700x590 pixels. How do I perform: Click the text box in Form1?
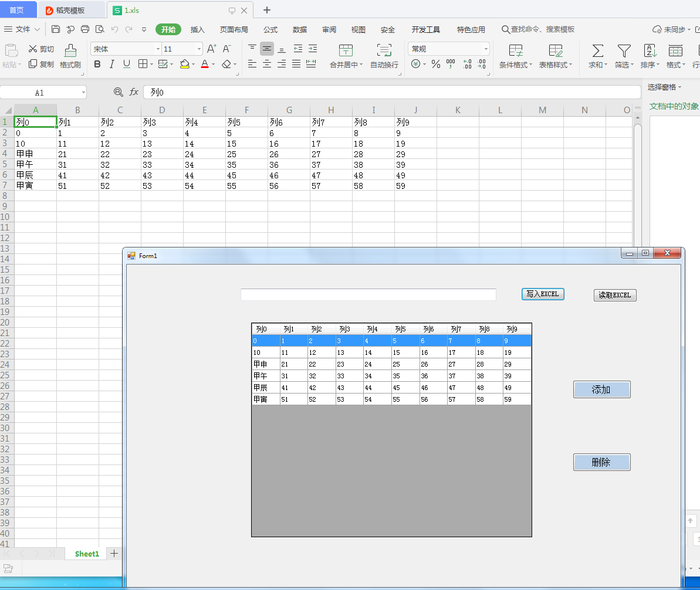click(368, 294)
